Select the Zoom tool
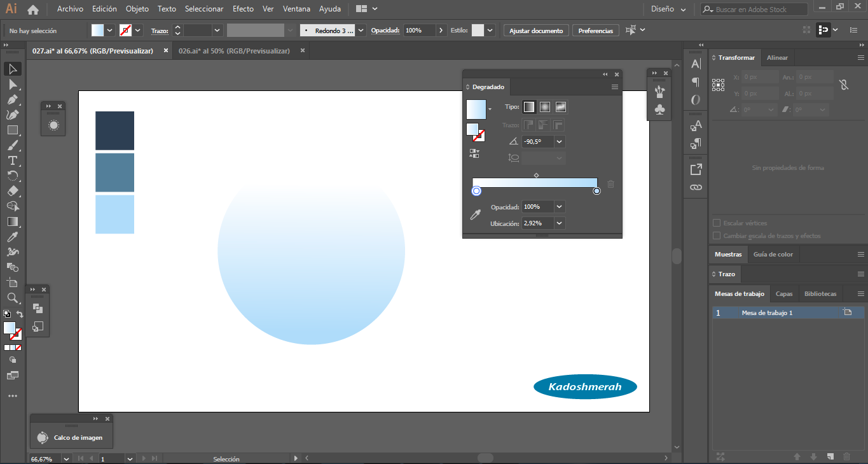This screenshot has width=868, height=464. coord(13,298)
